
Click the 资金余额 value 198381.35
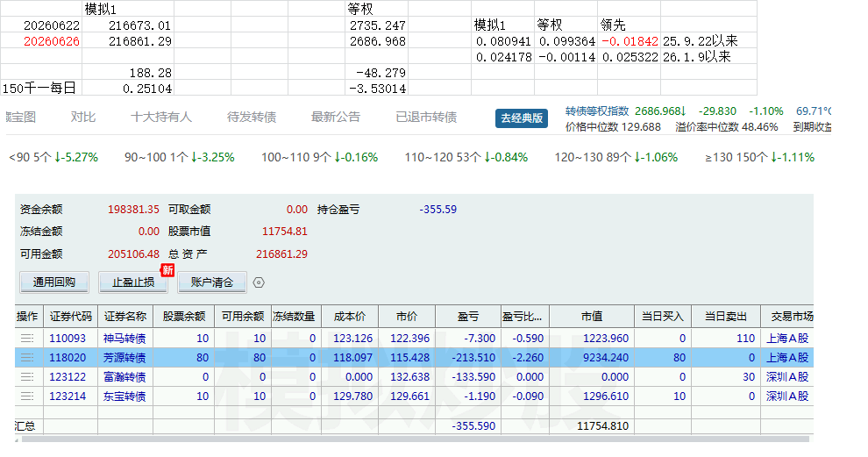point(133,210)
